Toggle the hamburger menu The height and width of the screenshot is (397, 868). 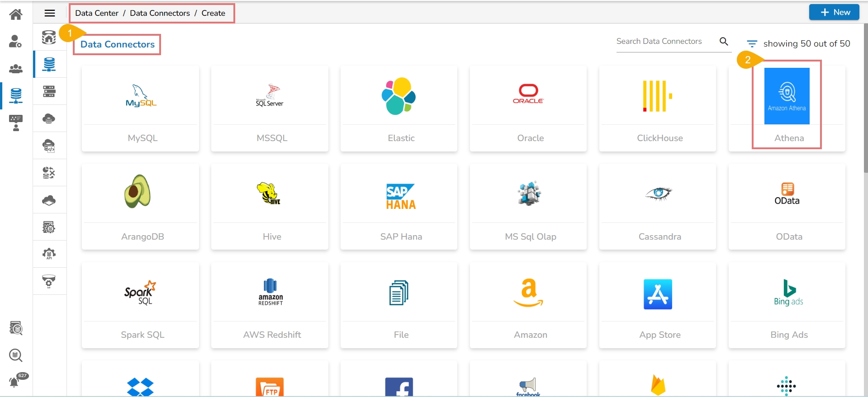(x=50, y=13)
